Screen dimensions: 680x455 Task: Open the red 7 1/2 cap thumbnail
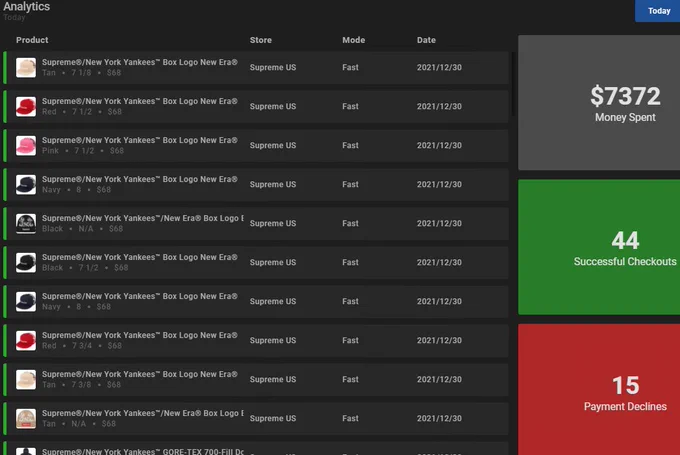coord(26,107)
